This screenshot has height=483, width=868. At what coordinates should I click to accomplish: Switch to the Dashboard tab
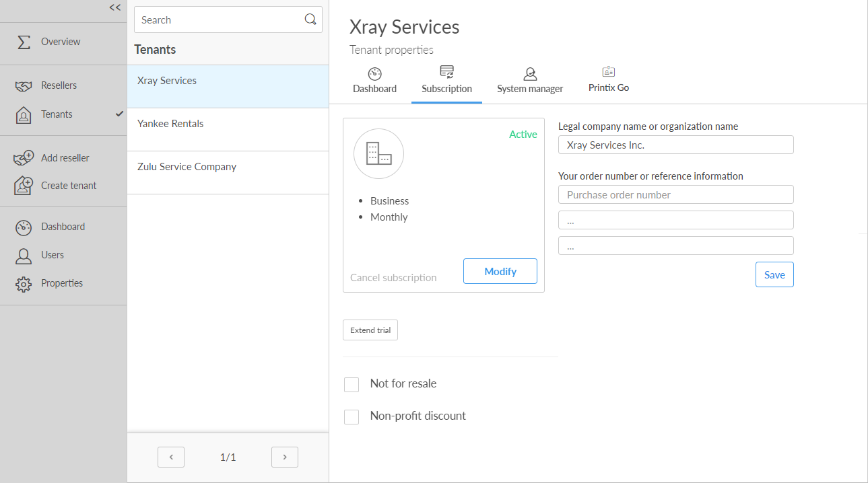pos(374,81)
